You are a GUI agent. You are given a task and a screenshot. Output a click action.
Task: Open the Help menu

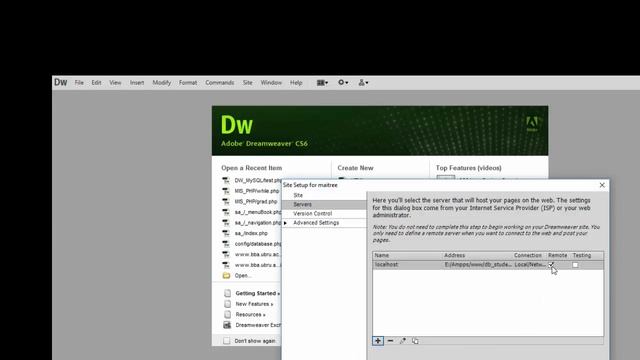click(296, 82)
